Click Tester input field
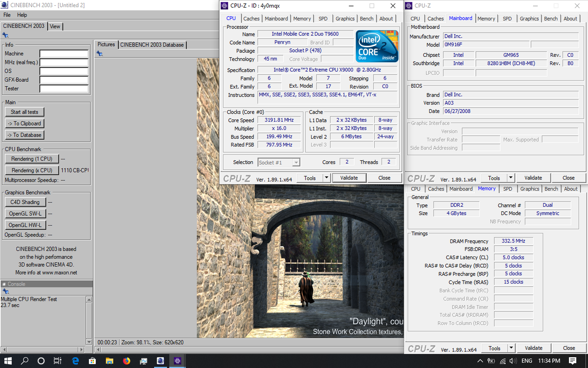This screenshot has width=588, height=368. tap(64, 89)
